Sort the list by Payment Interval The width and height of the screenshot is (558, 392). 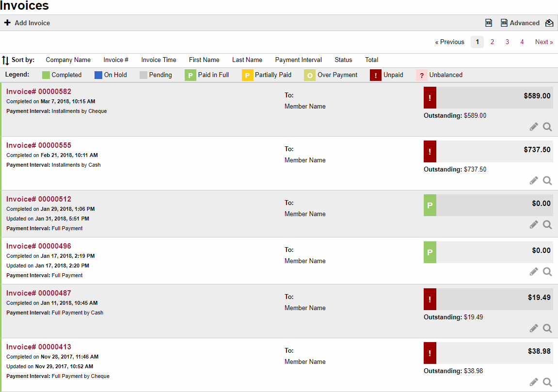[x=298, y=60]
